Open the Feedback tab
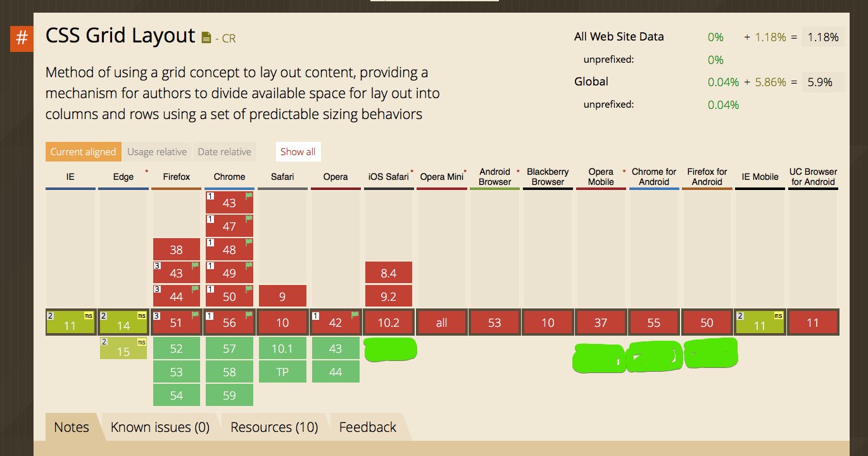 368,427
